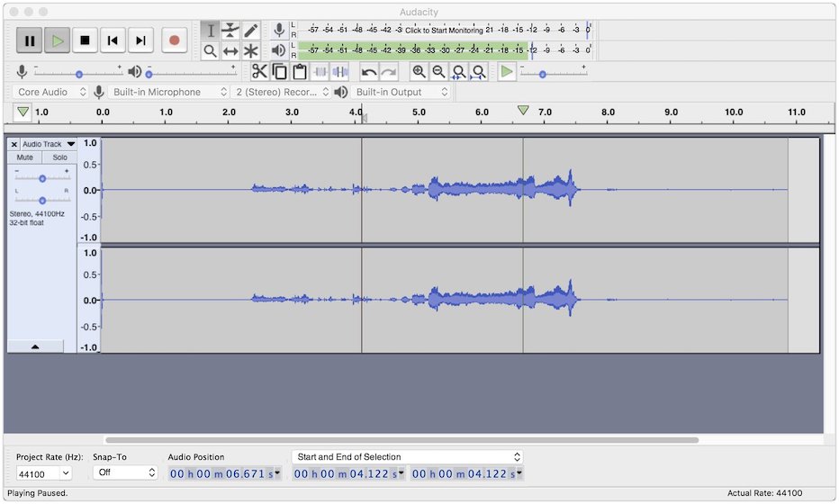The width and height of the screenshot is (839, 504).
Task: Click the Cut scissors icon
Action: point(259,72)
